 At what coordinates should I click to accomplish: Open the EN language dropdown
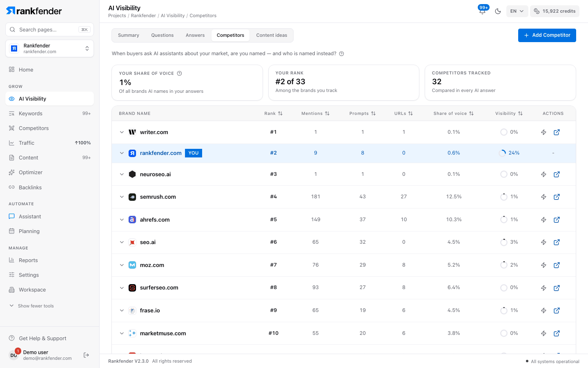pyautogui.click(x=517, y=11)
